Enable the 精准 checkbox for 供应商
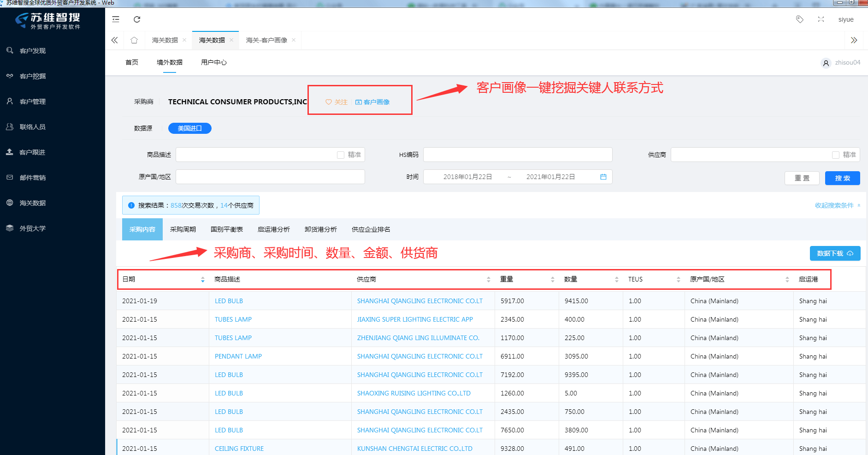This screenshot has width=868, height=455. (836, 155)
